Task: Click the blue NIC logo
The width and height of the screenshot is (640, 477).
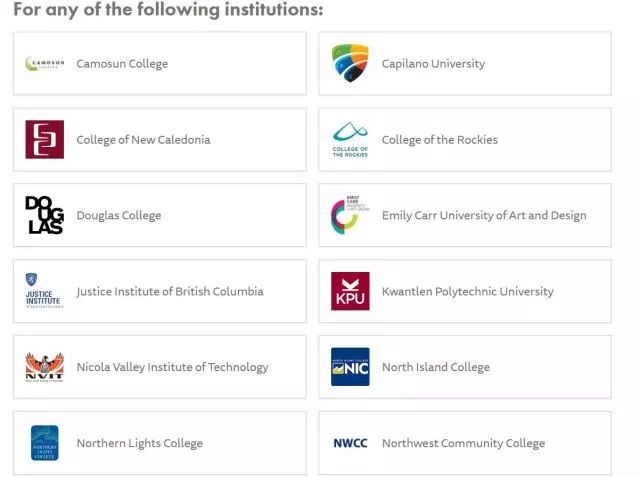Action: click(350, 367)
